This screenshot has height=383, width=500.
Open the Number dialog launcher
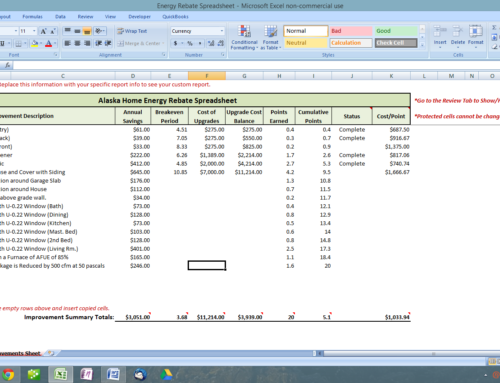[223, 55]
